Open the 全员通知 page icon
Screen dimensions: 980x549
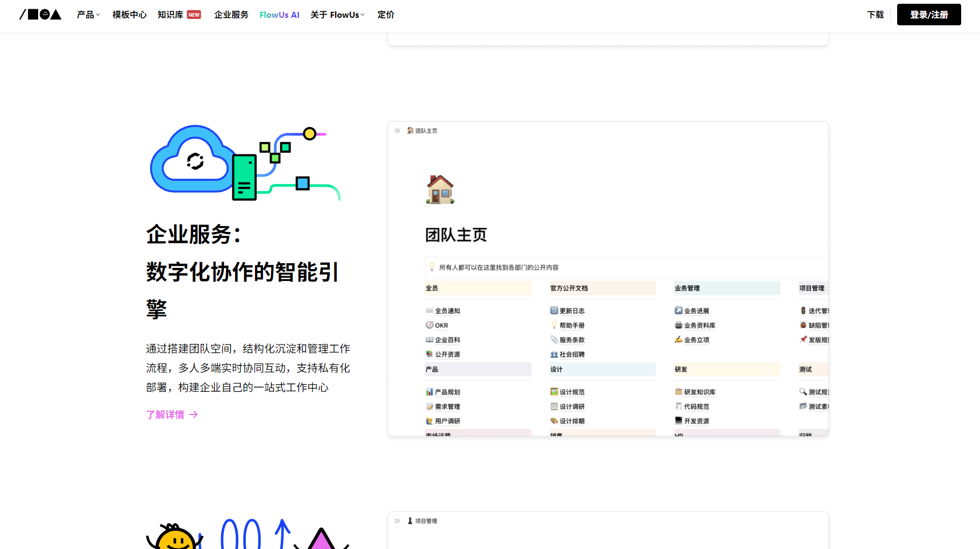pos(428,311)
